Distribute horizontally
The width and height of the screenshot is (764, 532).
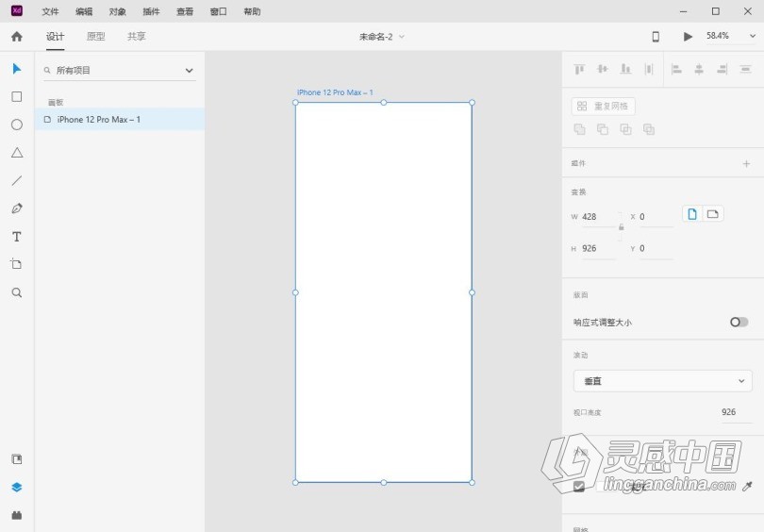click(649, 69)
